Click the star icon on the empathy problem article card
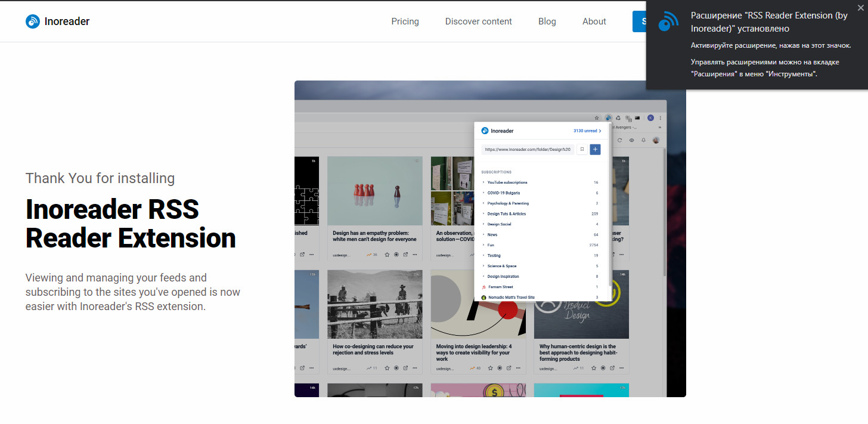The image size is (868, 424). point(387,255)
